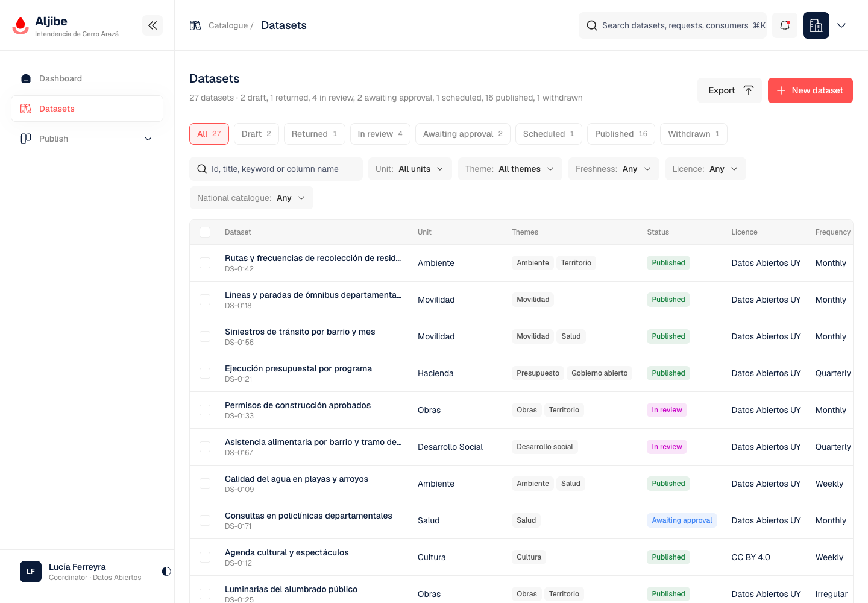Open the Unit filter dropdown
868x603 pixels.
pos(410,169)
